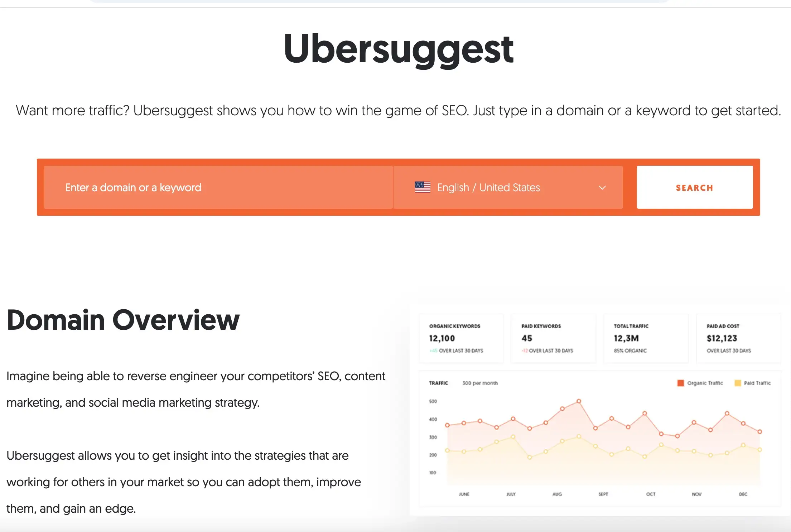The image size is (791, 532).
Task: Click the SEPT label on chart axis
Action: tap(603, 494)
